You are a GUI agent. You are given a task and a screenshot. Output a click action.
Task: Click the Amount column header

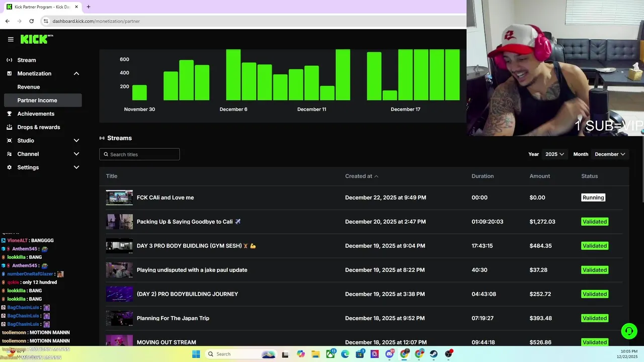tap(540, 176)
